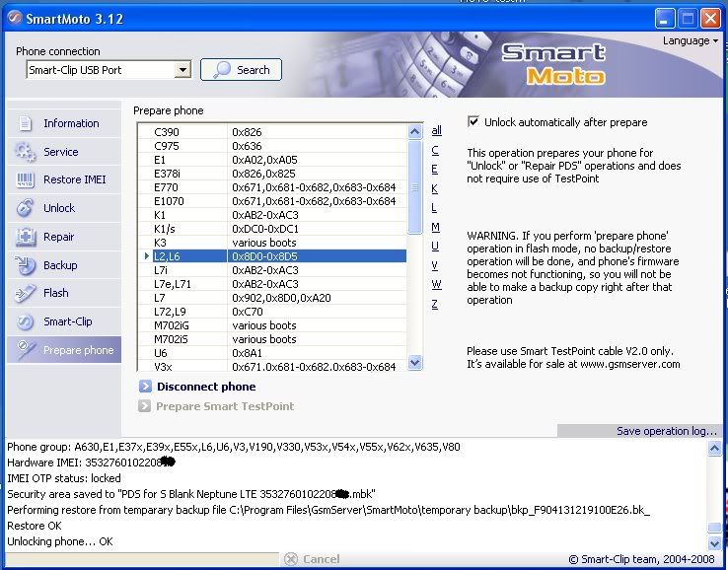
Task: Click the Disconnect phone arrow icon
Action: click(x=145, y=387)
